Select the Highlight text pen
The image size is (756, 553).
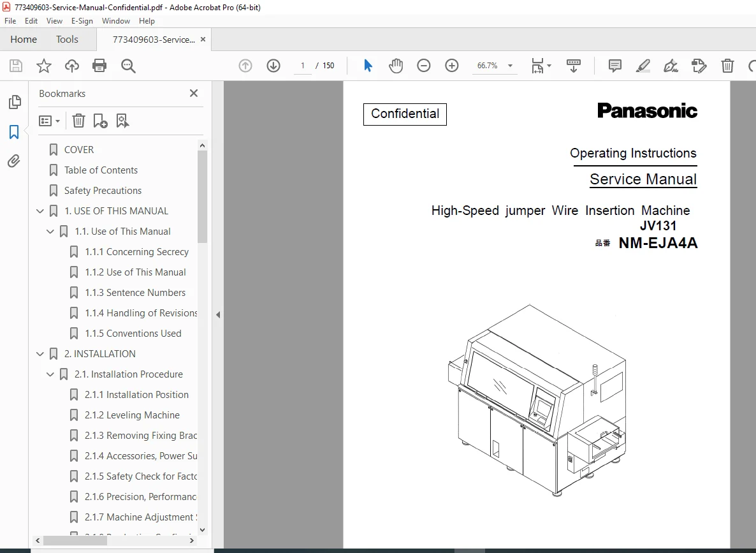tap(643, 66)
